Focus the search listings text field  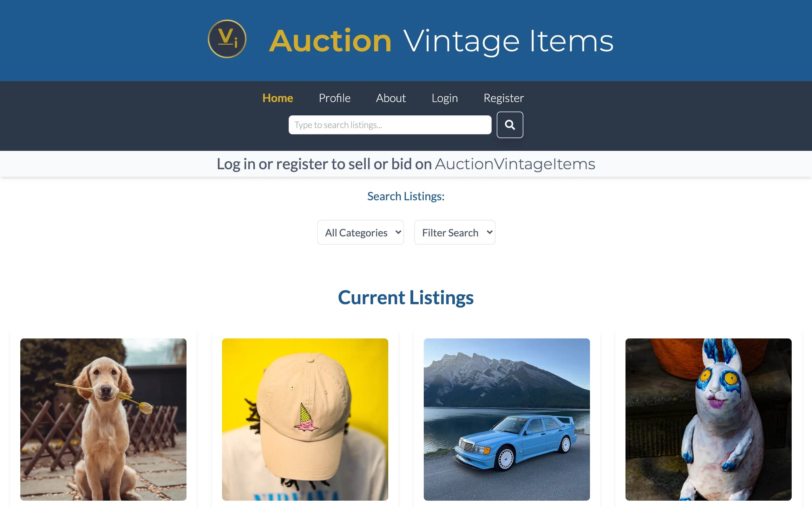(x=390, y=125)
